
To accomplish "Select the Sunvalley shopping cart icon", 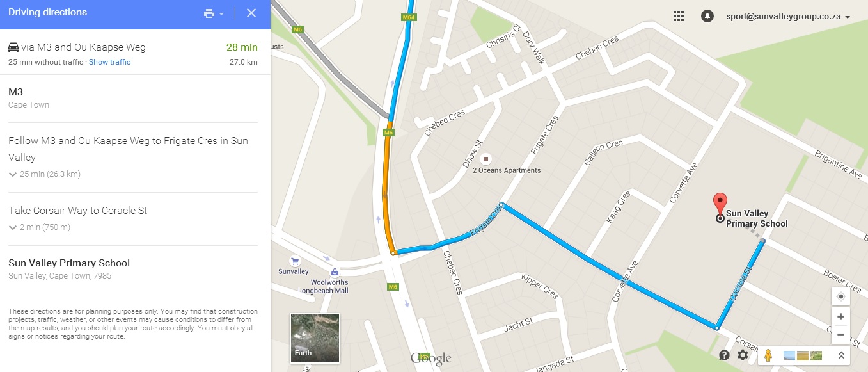I will 295,261.
